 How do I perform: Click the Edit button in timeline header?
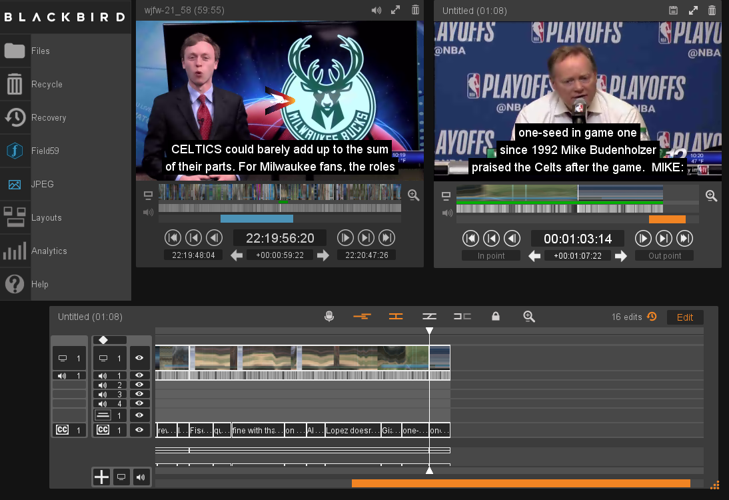tap(685, 317)
